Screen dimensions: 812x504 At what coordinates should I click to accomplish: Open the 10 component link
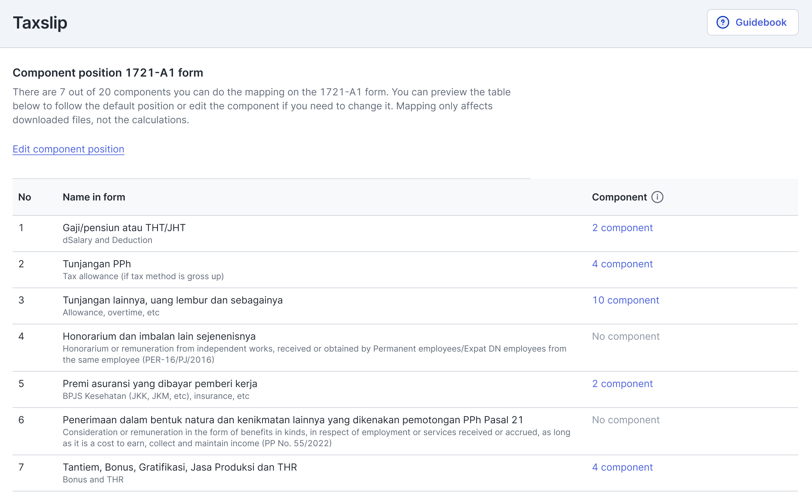coord(625,300)
